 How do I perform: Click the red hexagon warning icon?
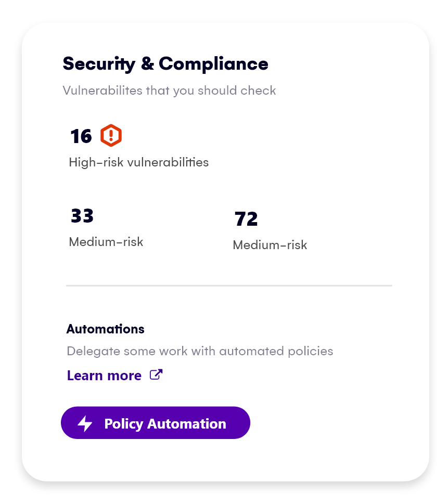click(x=111, y=136)
